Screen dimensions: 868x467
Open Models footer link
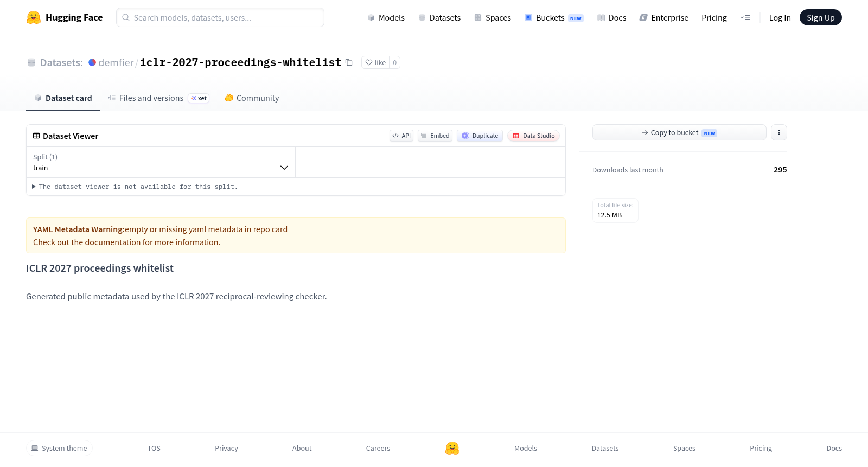526,448
